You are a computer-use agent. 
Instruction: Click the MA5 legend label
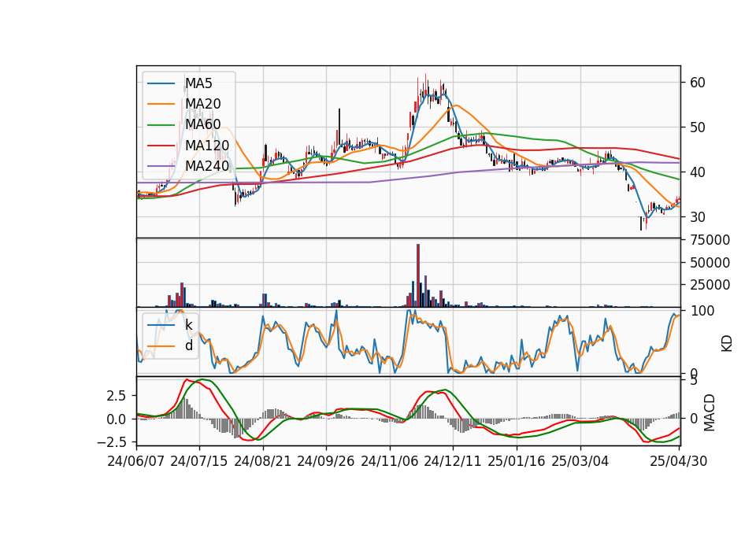[198, 83]
